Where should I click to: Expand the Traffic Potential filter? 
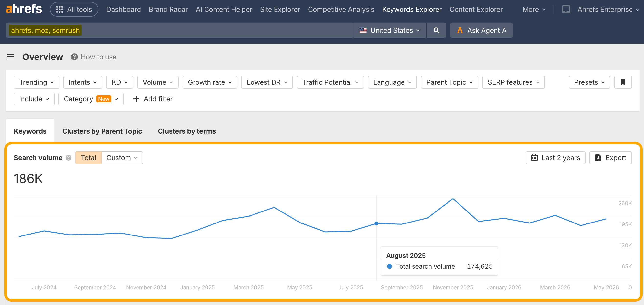[x=330, y=82]
